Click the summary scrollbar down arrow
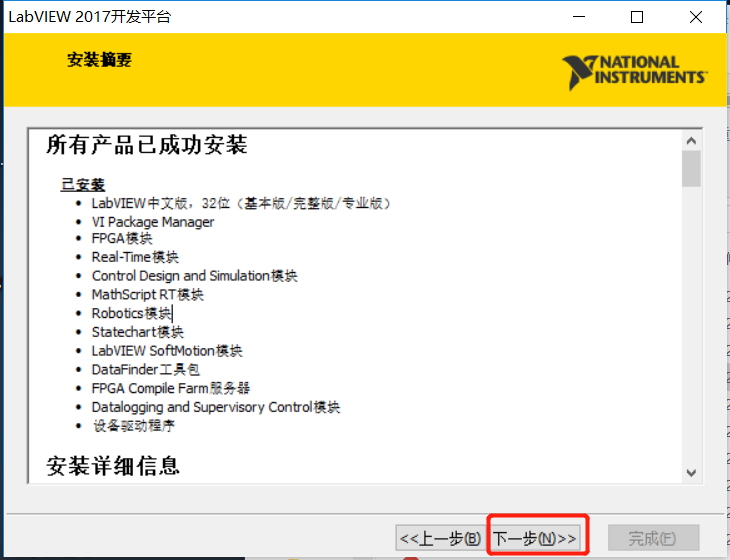Viewport: 730px width, 560px height. point(691,473)
